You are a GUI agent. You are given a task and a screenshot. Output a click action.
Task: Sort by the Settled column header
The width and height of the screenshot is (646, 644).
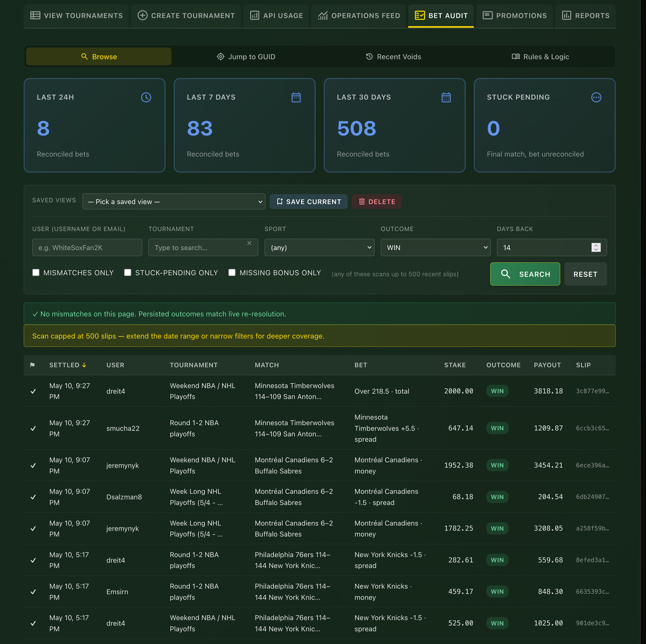[68, 365]
